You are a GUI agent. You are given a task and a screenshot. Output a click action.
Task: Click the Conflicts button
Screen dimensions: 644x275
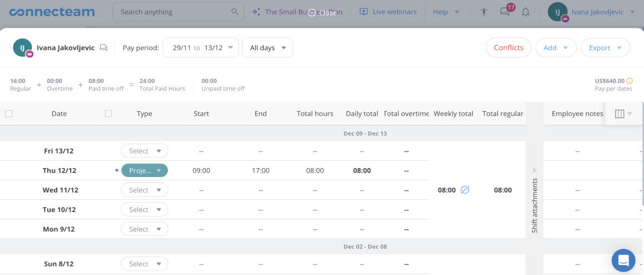point(508,48)
